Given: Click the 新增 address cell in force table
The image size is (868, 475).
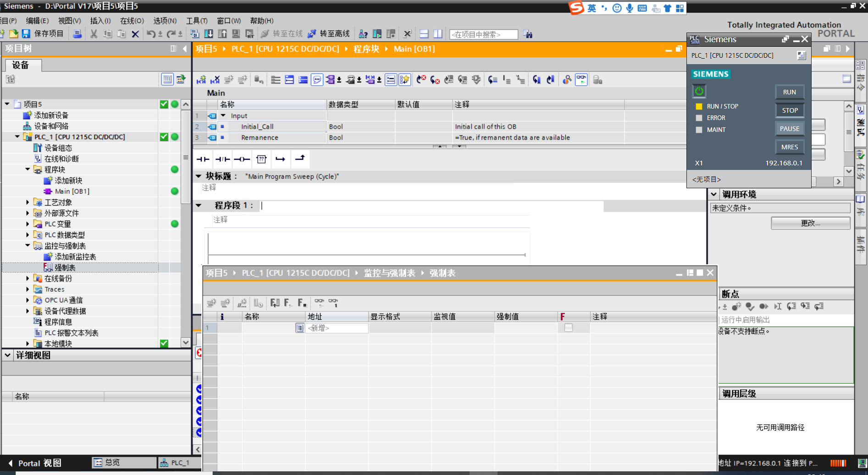Looking at the screenshot, I should coord(337,328).
